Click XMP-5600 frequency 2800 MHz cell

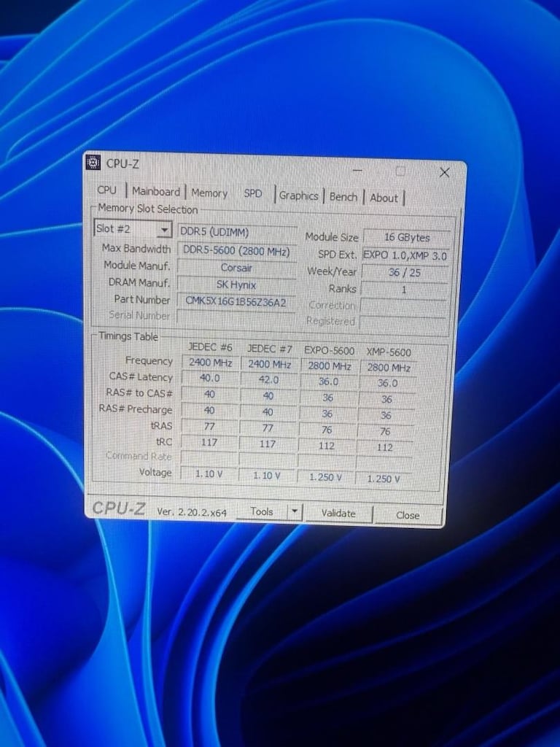tap(389, 368)
